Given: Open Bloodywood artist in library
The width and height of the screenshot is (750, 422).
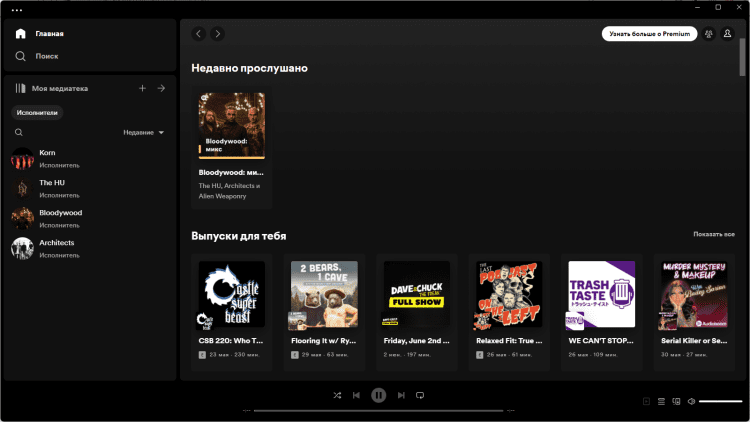Looking at the screenshot, I should tap(90, 219).
